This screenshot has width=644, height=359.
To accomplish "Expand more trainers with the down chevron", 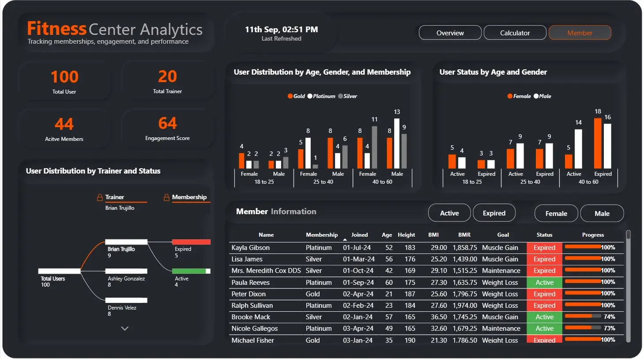I will coord(125,329).
